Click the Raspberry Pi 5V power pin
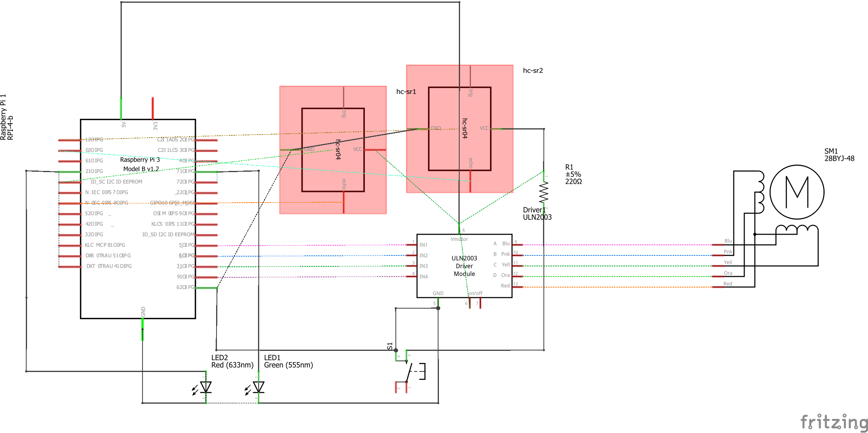This screenshot has width=868, height=433. [x=121, y=108]
